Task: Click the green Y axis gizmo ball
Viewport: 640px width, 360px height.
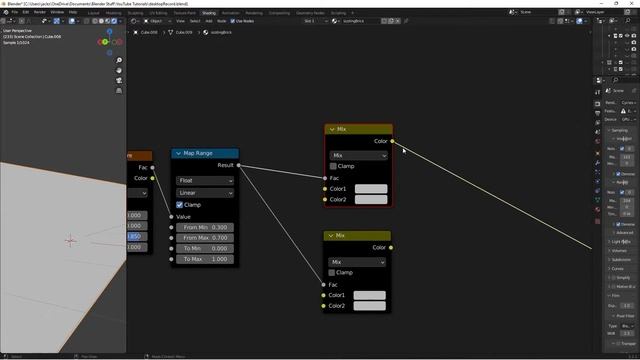Action: pos(105,42)
